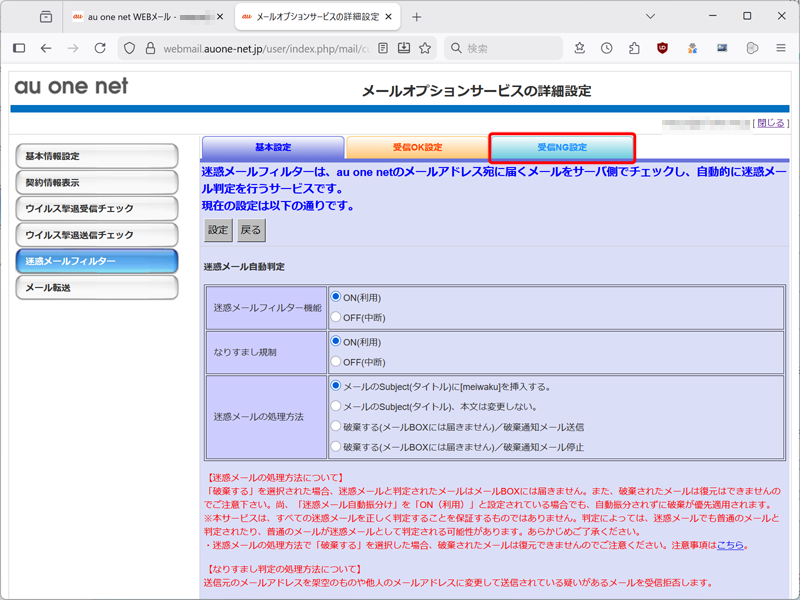800x600 pixels.
Task: Toggle the sidebar panel icon
Action: [x=19, y=48]
